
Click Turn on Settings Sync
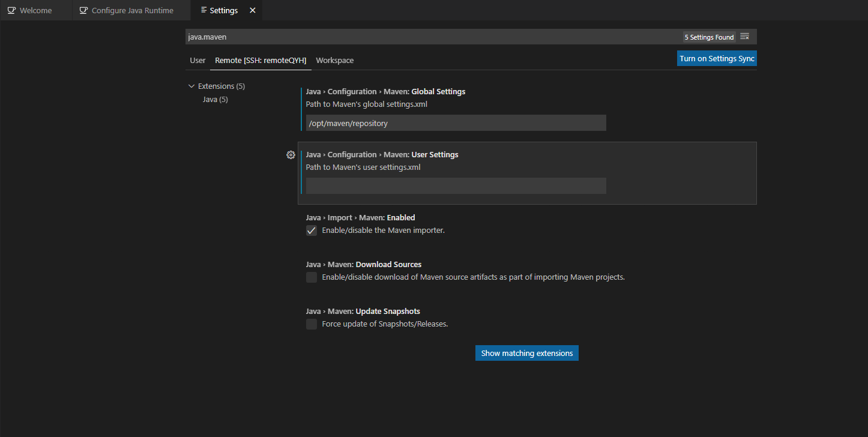[x=716, y=58]
